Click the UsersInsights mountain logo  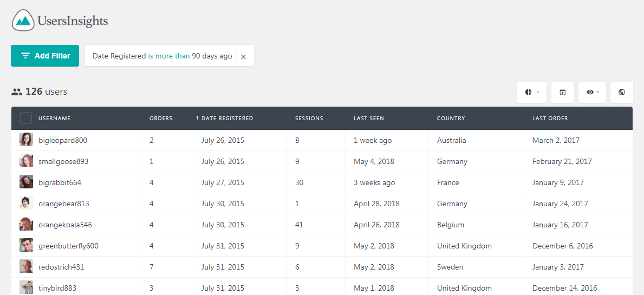pyautogui.click(x=23, y=21)
